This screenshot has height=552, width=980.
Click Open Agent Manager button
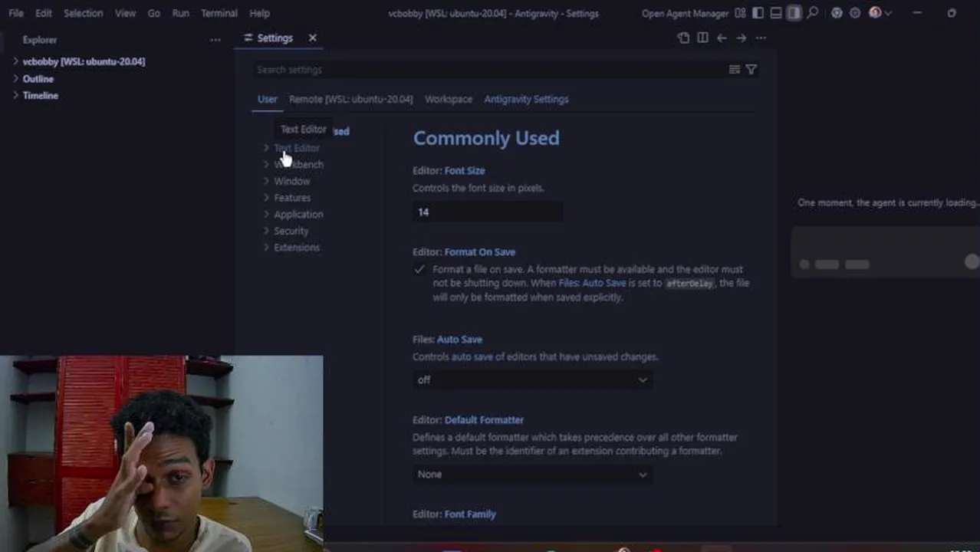click(x=685, y=13)
